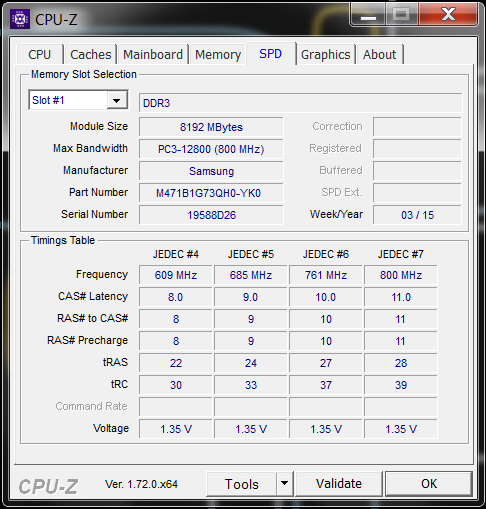The image size is (486, 509).
Task: Click the 609 MHz frequency cell
Action: click(x=176, y=275)
